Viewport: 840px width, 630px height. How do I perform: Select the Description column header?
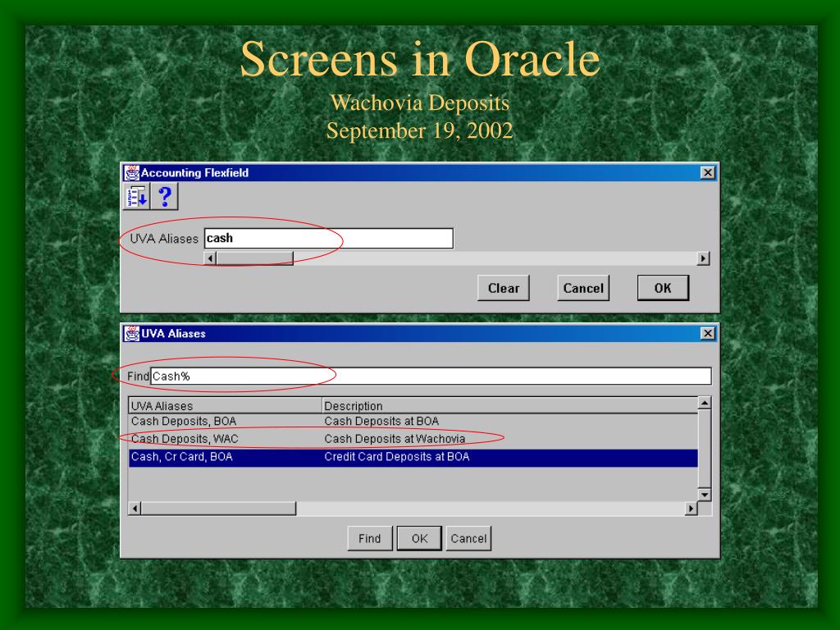point(510,405)
